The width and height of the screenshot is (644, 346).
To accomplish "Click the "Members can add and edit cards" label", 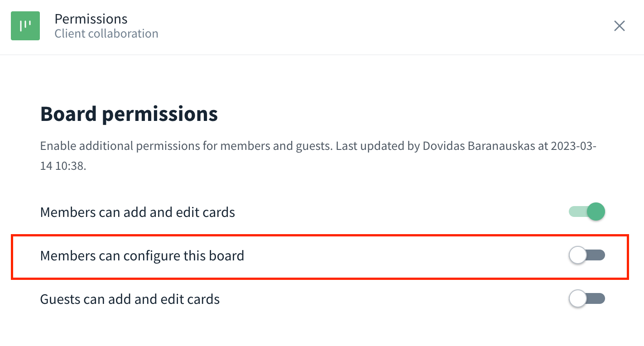I will pyautogui.click(x=138, y=212).
